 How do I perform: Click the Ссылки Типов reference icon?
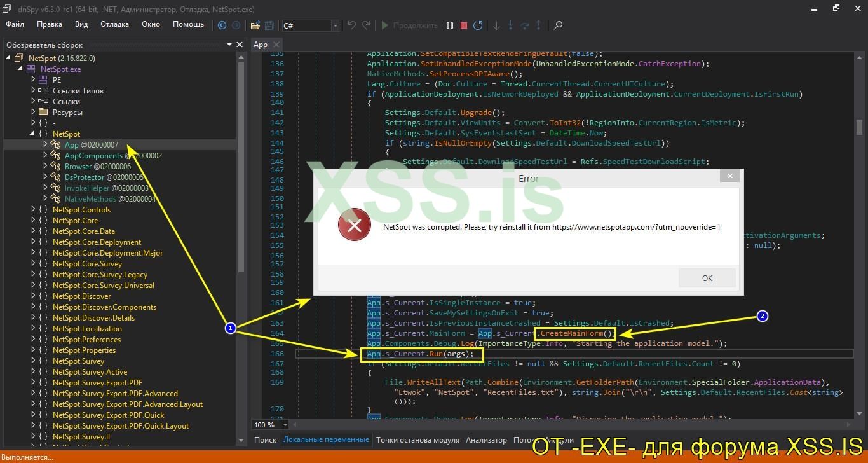tap(43, 90)
